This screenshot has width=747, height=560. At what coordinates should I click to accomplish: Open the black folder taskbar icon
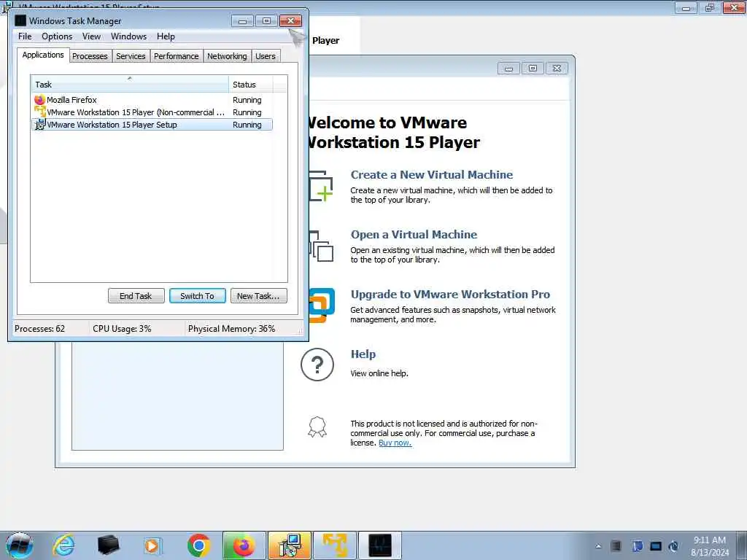[108, 545]
